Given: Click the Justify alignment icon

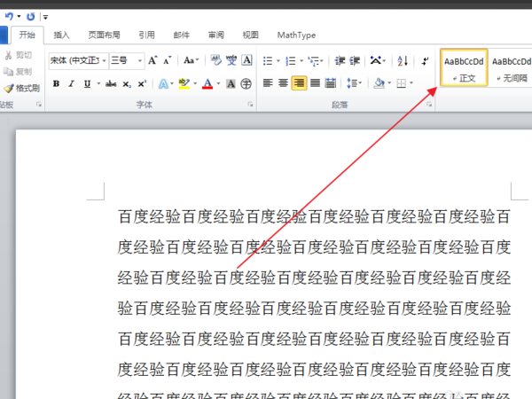Looking at the screenshot, I should point(315,83).
